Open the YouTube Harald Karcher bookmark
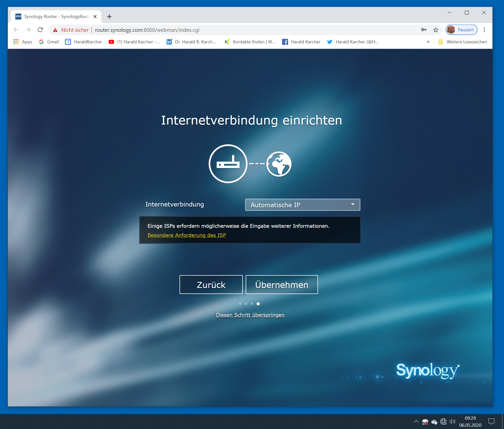This screenshot has height=429, width=504. click(134, 42)
